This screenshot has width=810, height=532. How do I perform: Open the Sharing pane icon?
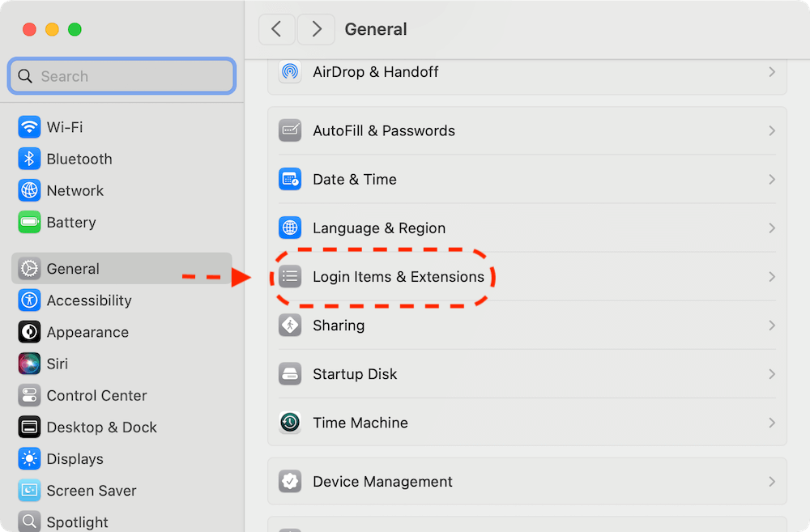coord(290,326)
